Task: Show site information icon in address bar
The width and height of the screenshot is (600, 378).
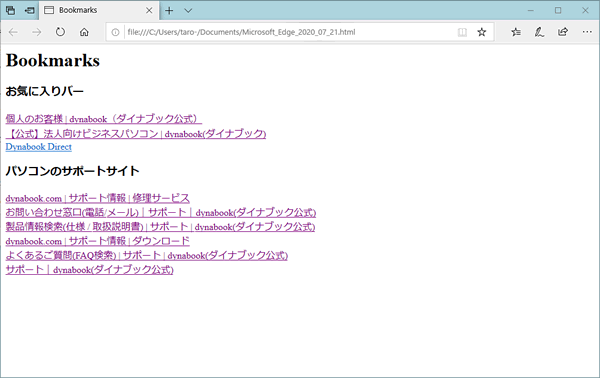Action: (x=115, y=32)
